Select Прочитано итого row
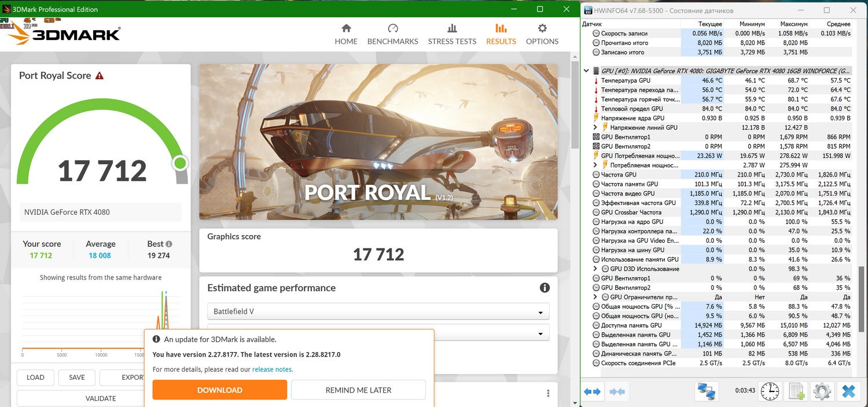Screen dimensions: 868x407 click(x=717, y=43)
